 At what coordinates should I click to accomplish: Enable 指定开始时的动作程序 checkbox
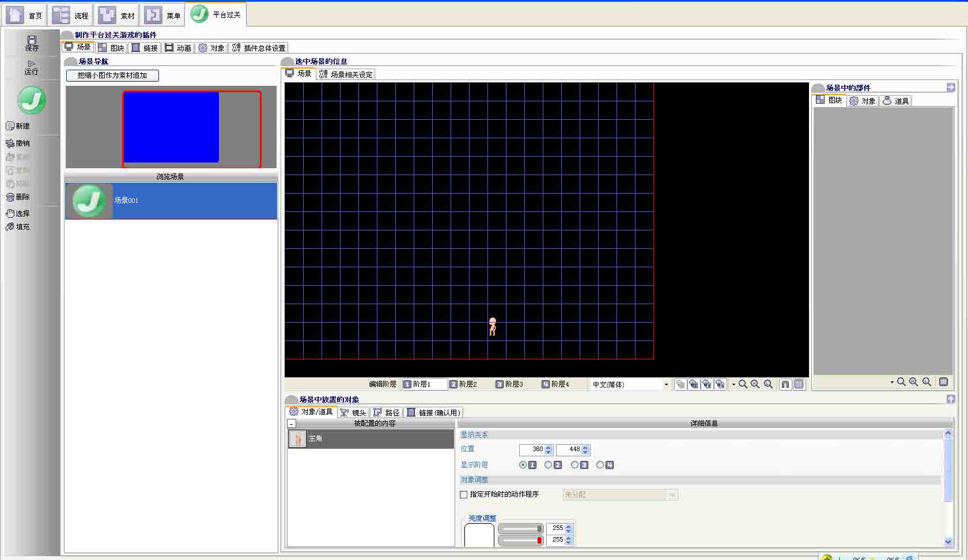coord(464,494)
